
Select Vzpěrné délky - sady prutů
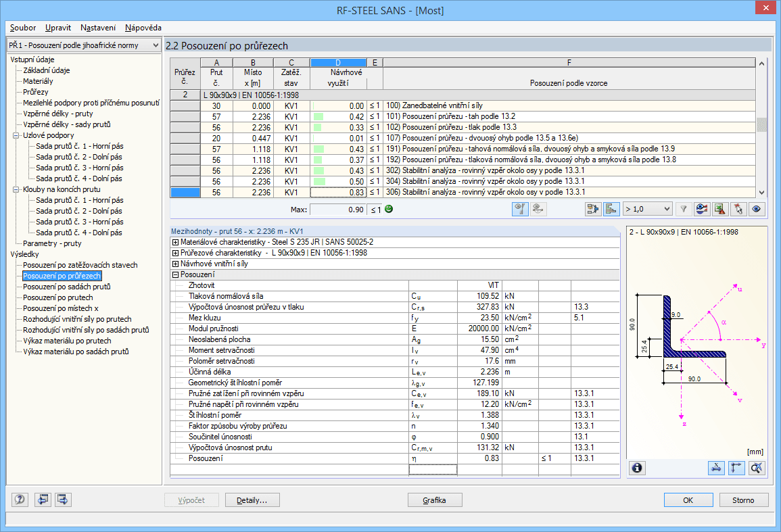(67, 124)
